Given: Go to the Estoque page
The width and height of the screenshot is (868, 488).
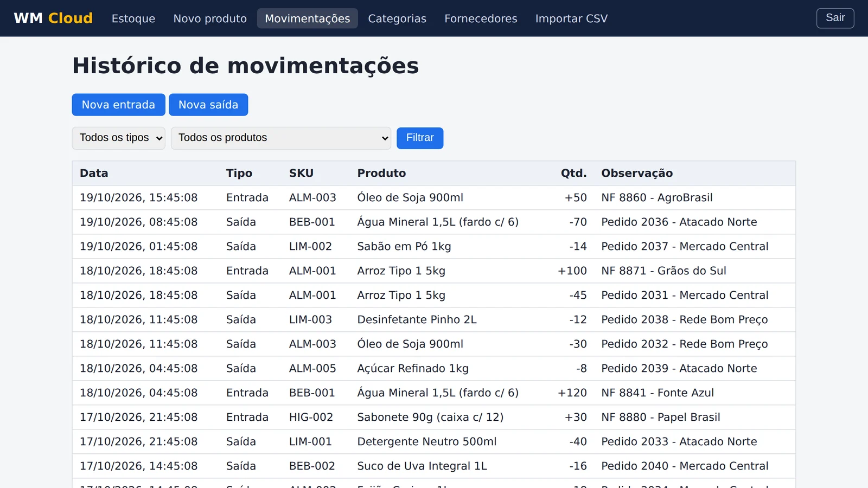Looking at the screenshot, I should 133,18.
